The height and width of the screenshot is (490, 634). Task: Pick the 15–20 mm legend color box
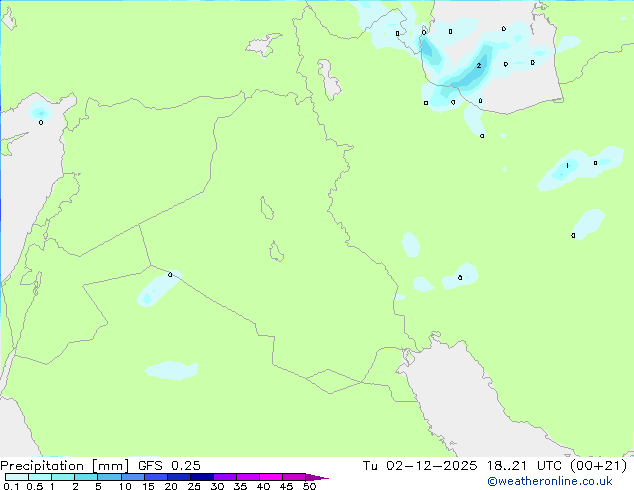(x=155, y=477)
